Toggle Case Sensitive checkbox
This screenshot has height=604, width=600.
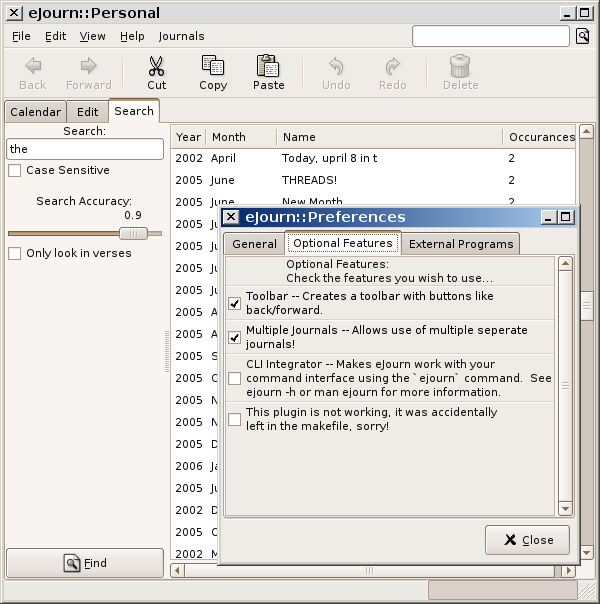coord(15,170)
